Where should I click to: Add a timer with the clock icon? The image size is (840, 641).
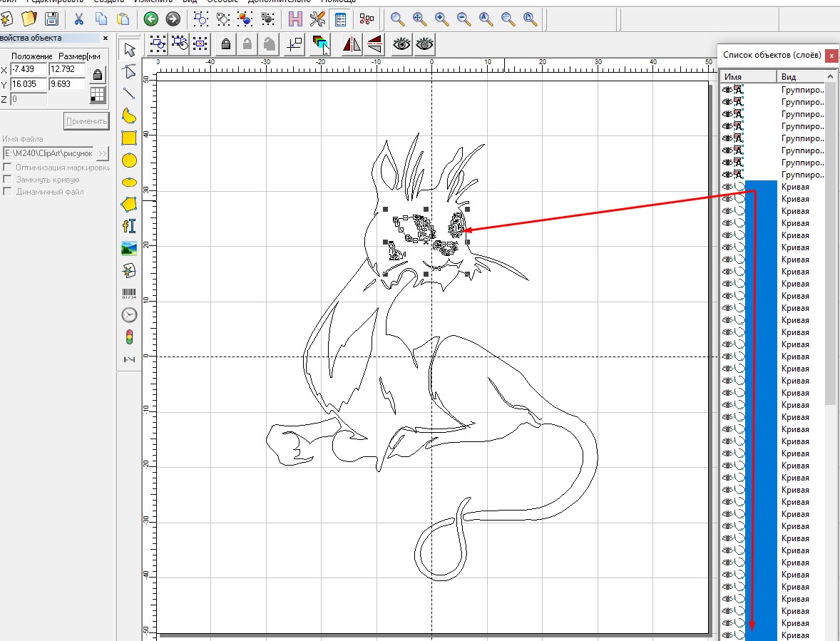coord(129,315)
